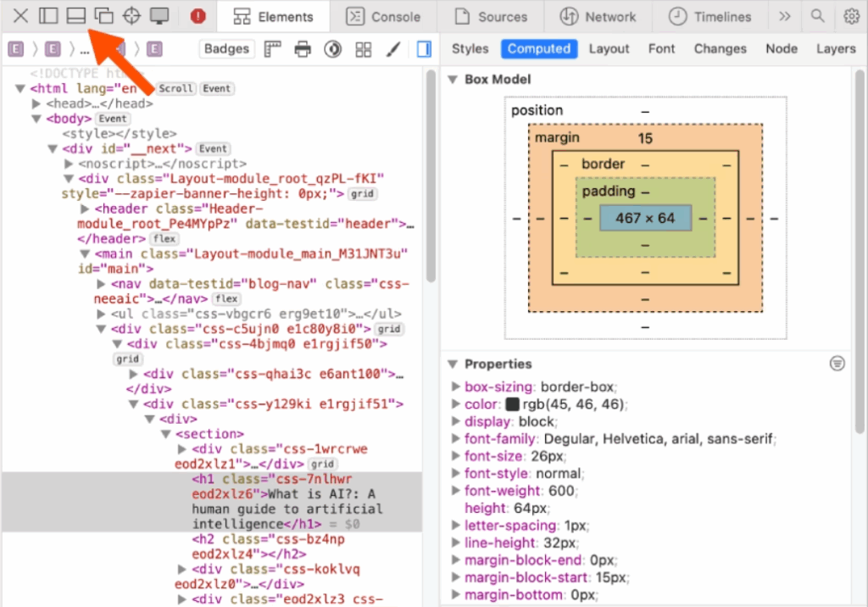
Task: Click the print media styles printer icon
Action: (303, 49)
